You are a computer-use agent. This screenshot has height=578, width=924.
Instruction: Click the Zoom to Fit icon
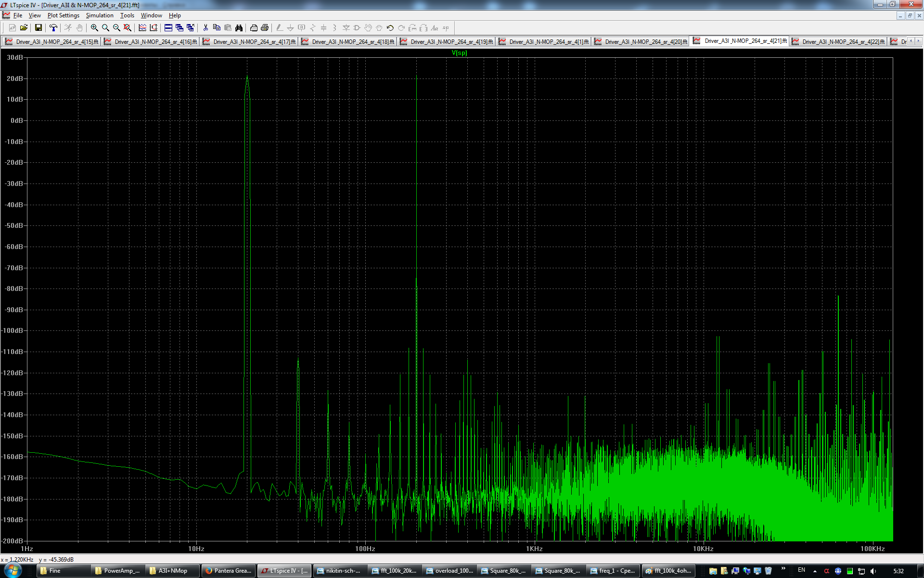[128, 28]
